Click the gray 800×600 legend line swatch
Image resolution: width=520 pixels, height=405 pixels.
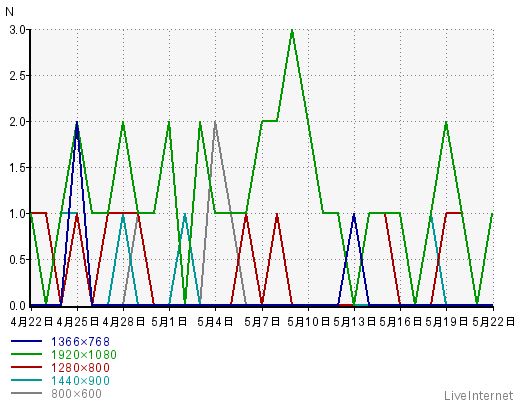click(26, 393)
